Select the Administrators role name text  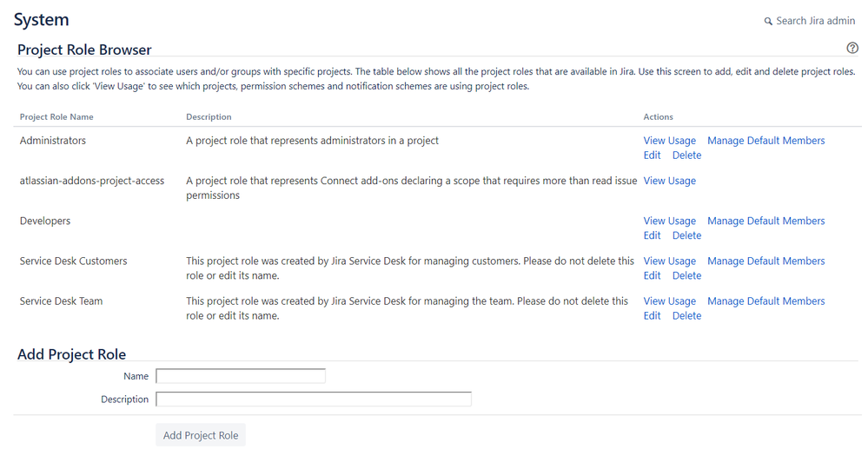pyautogui.click(x=53, y=141)
